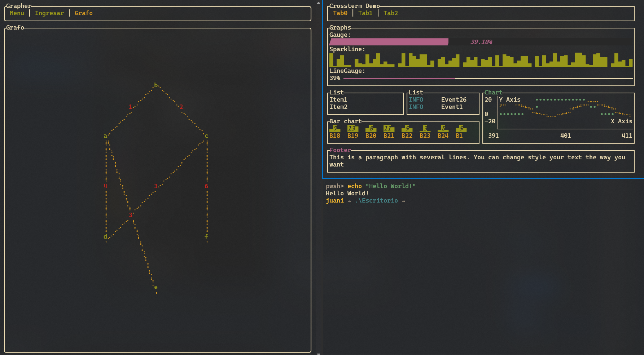The image size is (644, 355).
Task: Click Menu in the Grapher bar
Action: [x=17, y=13]
